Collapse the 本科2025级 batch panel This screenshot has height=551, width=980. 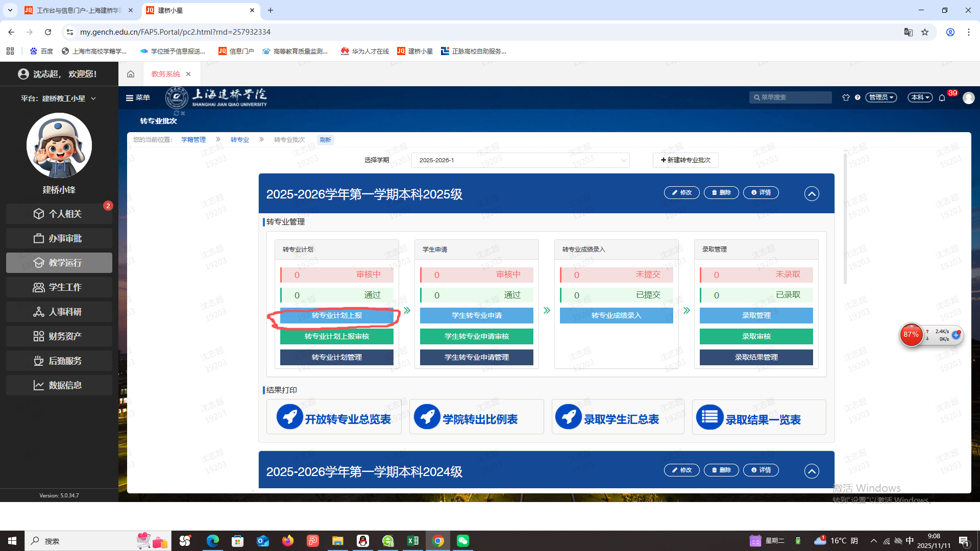(812, 193)
